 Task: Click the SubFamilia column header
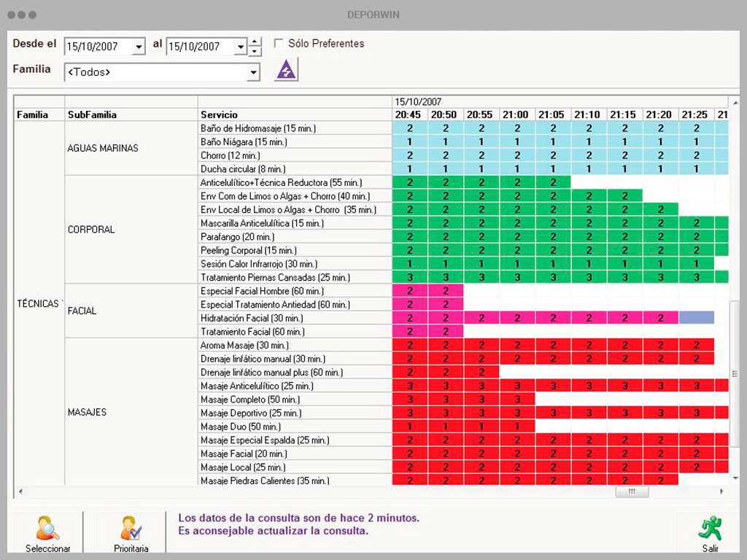tap(131, 114)
